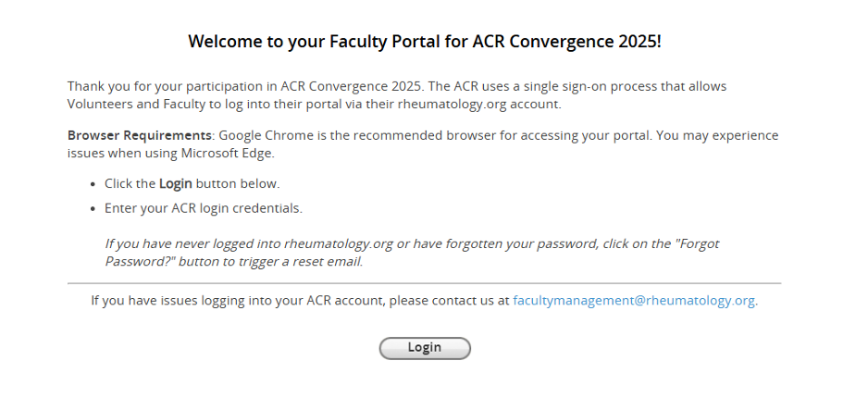Select the bold "Browser Requirements" label
The width and height of the screenshot is (868, 398).
(x=141, y=135)
